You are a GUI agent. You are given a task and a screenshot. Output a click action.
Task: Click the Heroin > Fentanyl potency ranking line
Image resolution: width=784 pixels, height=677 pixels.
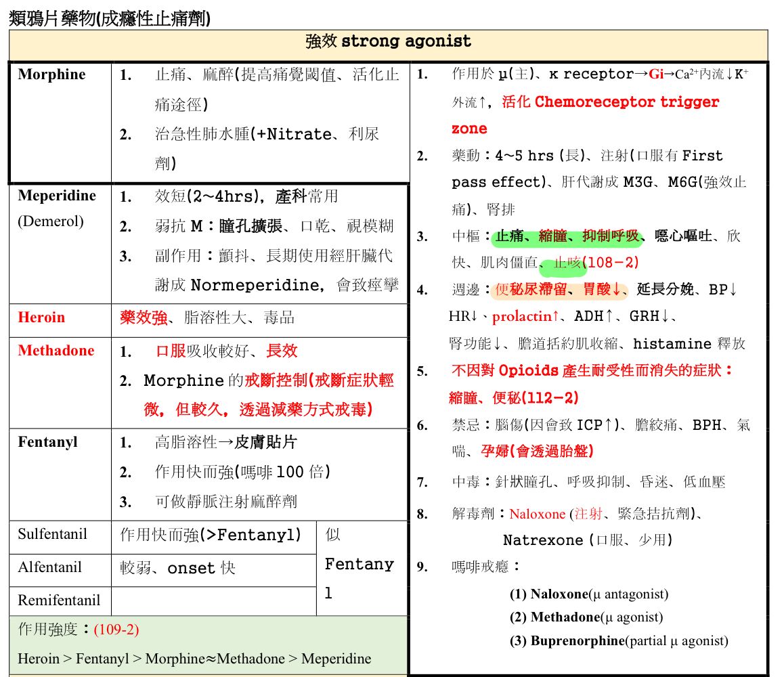tap(194, 659)
